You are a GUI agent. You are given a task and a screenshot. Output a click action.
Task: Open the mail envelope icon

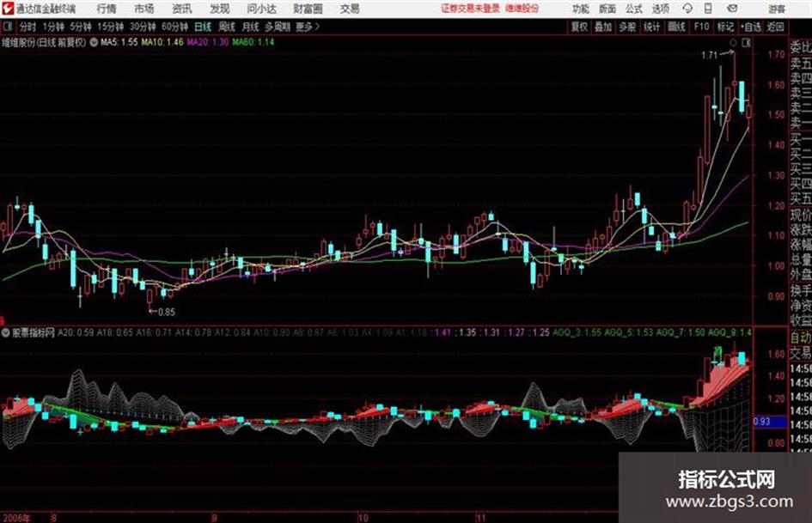[x=732, y=9]
